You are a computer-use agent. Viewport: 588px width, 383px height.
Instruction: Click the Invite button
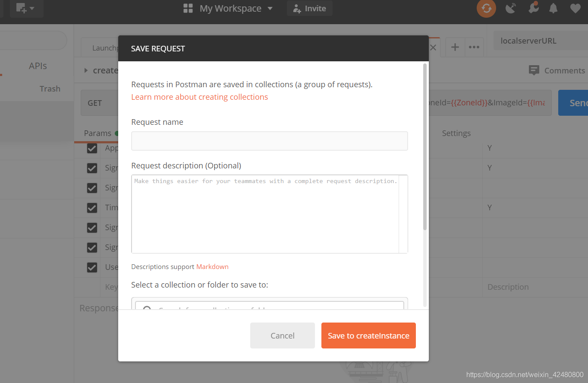pyautogui.click(x=310, y=8)
